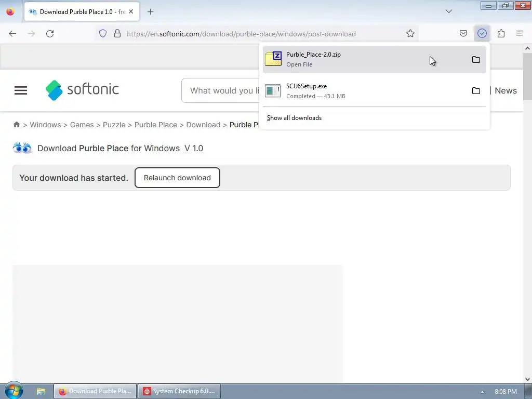
Task: Click Show all downloads
Action: 294,118
